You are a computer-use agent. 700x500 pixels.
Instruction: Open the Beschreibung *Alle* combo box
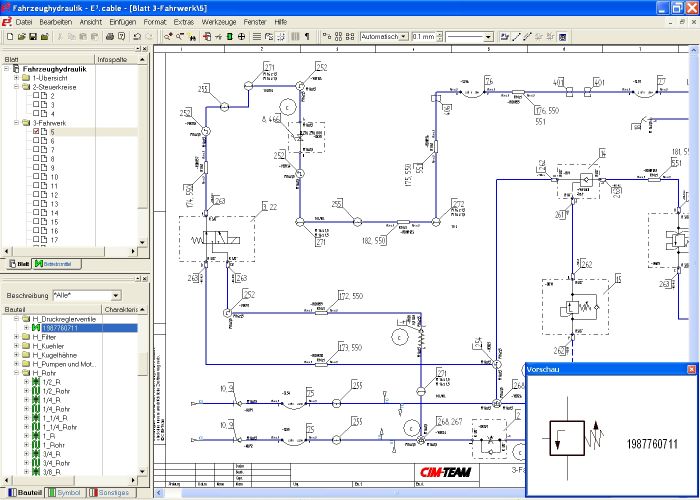pos(116,296)
